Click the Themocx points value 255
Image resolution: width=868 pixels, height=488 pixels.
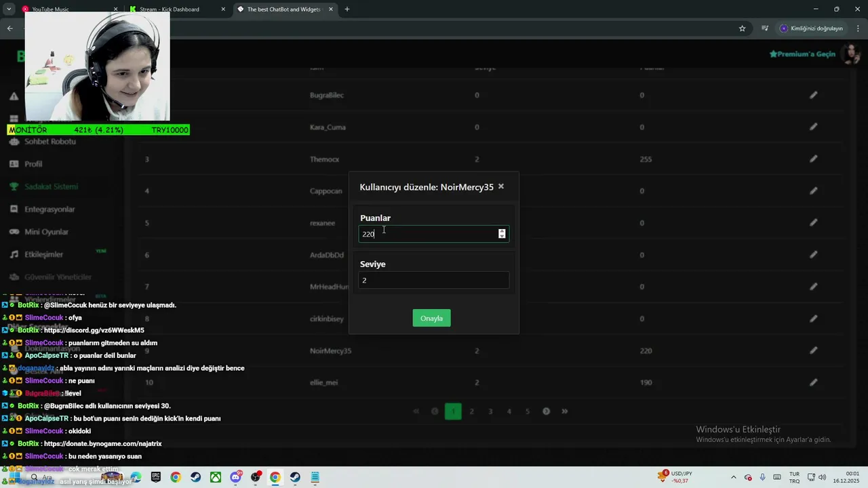646,159
